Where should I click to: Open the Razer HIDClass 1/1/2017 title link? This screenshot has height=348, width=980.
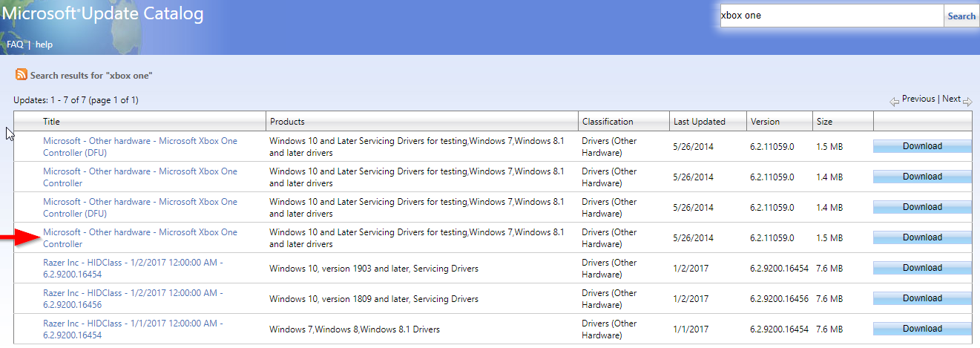click(x=133, y=329)
